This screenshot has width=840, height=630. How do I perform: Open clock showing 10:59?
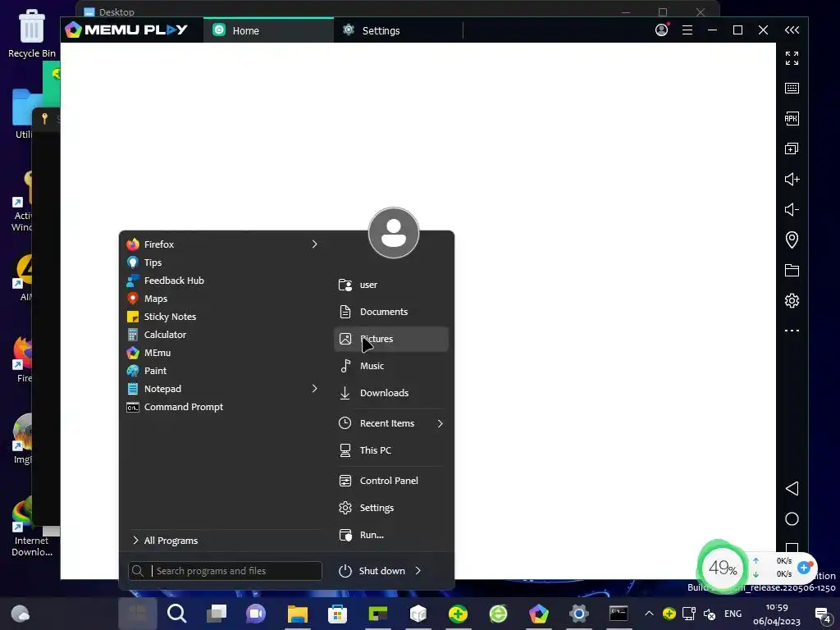(777, 614)
